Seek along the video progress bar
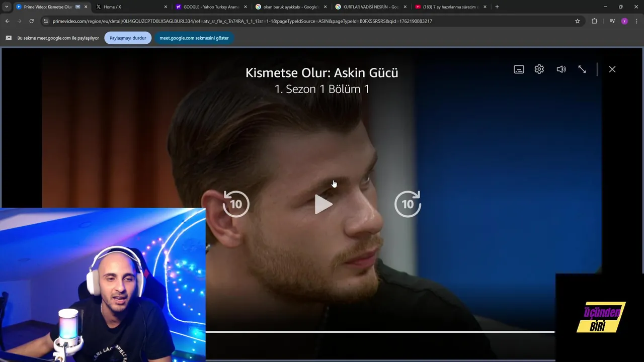This screenshot has height=362, width=644. pyautogui.click(x=380, y=332)
